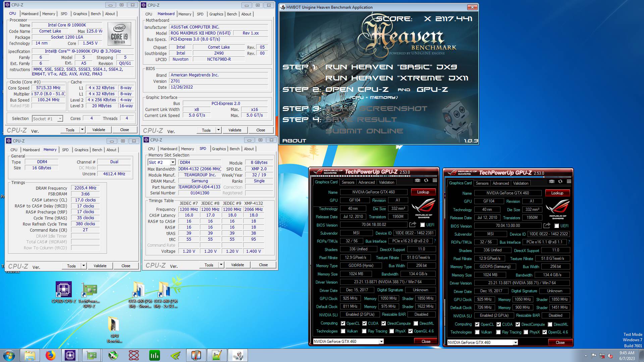The width and height of the screenshot is (644, 362).
Task: Click the CPU-Z chip icon in the taskbar
Action: [70, 355]
